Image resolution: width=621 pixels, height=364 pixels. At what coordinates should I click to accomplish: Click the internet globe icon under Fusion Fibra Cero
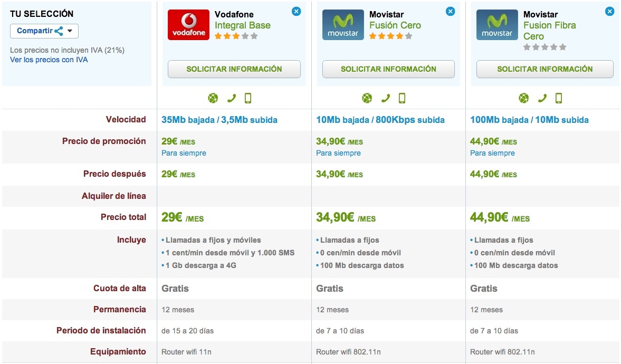point(524,98)
